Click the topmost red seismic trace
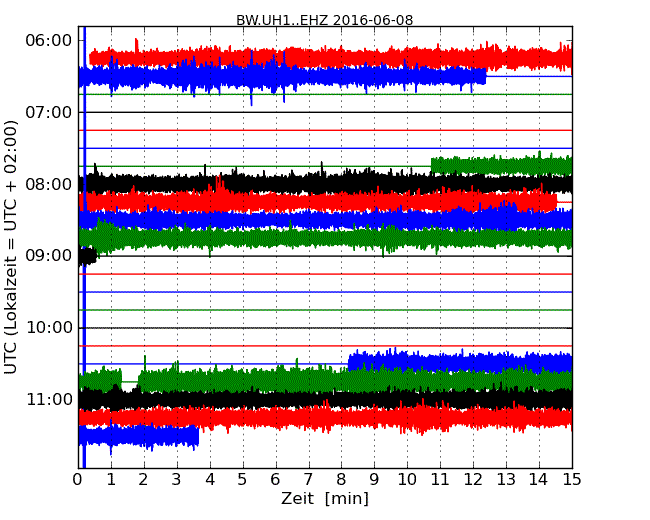Screen dimensions: 650x520 (330, 57)
